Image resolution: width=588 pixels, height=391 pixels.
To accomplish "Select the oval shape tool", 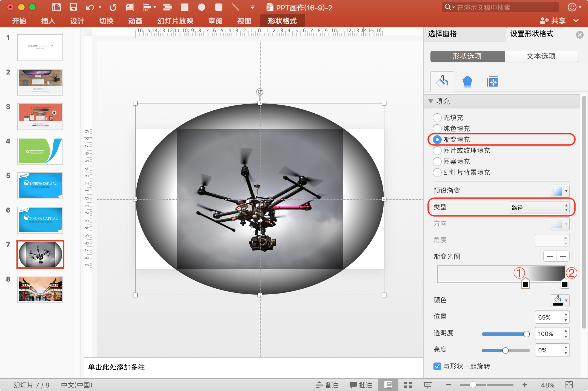I will (x=202, y=7).
